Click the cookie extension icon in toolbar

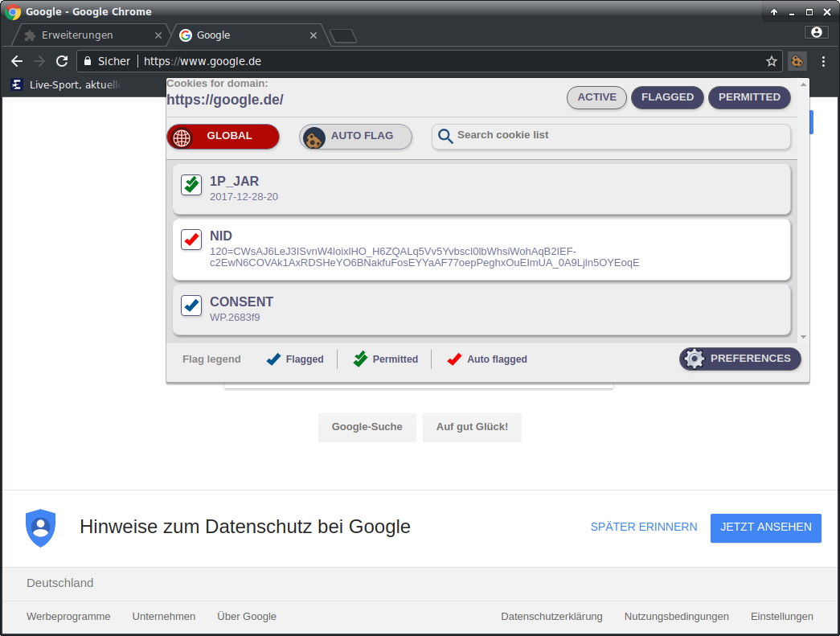click(x=797, y=61)
